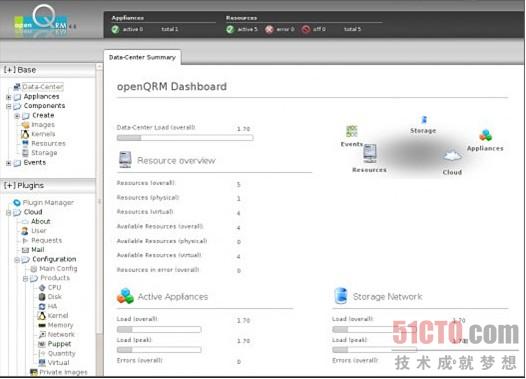This screenshot has height=379, width=526.
Task: Open Cloud icon in dashboard graphic
Action: tap(452, 155)
